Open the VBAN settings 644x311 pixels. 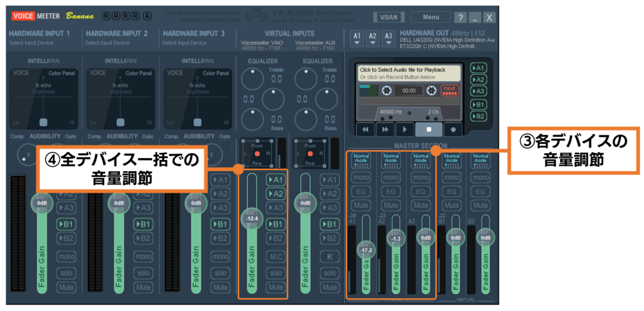[x=388, y=18]
